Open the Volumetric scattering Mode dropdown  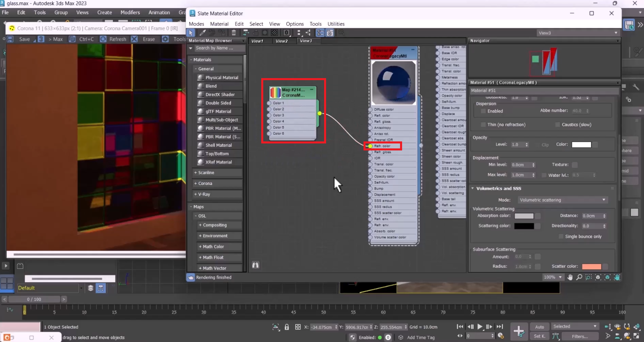click(x=562, y=200)
